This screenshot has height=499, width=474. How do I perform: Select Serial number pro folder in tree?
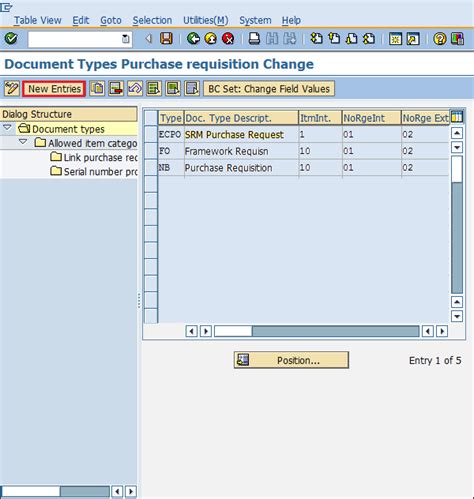[x=94, y=171]
